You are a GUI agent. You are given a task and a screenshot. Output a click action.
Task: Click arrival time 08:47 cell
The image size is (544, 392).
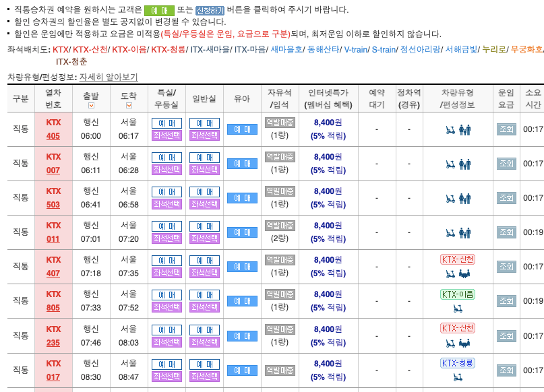tap(129, 377)
